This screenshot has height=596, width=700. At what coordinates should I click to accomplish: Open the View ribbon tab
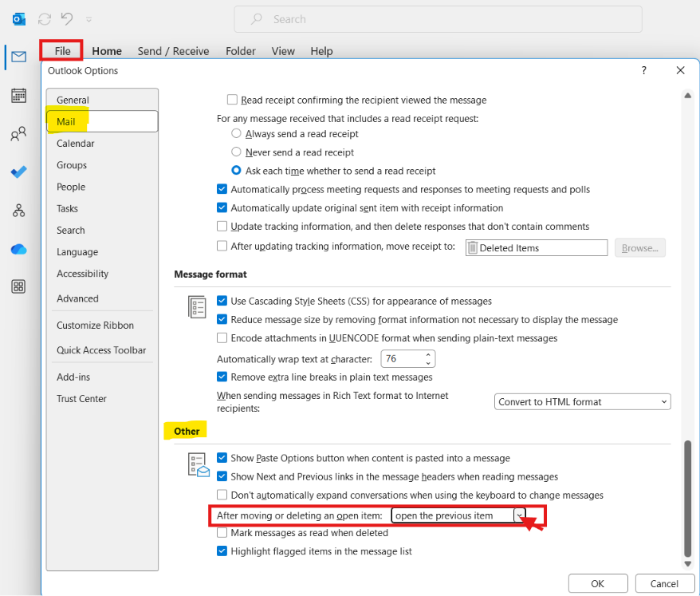tap(283, 51)
